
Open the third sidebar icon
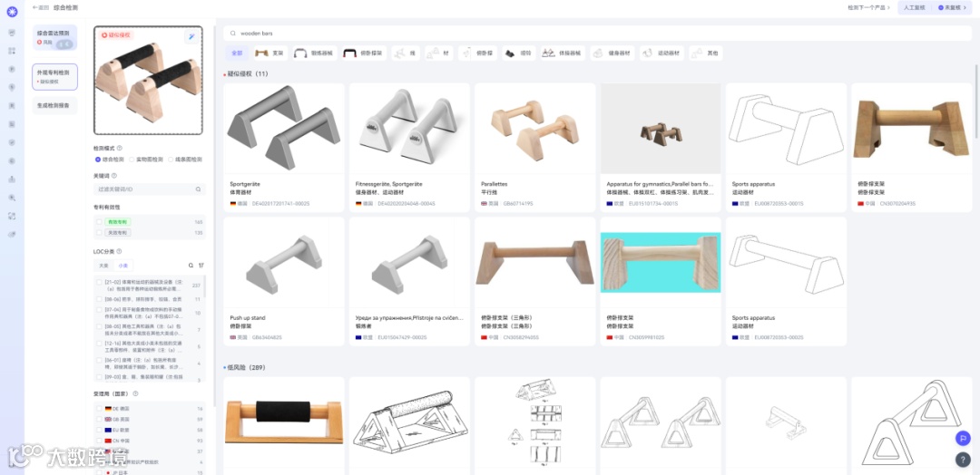pos(12,69)
